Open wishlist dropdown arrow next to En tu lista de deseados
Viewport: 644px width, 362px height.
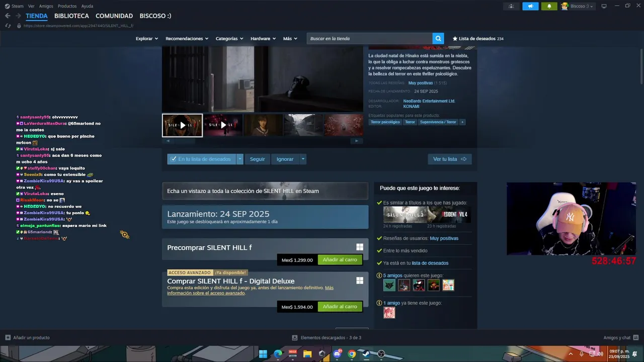point(240,159)
